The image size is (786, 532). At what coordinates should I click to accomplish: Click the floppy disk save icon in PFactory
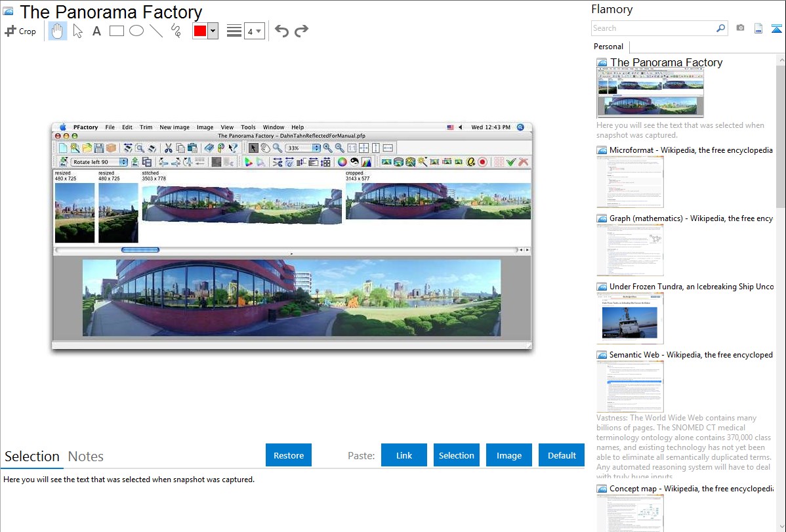(99, 148)
